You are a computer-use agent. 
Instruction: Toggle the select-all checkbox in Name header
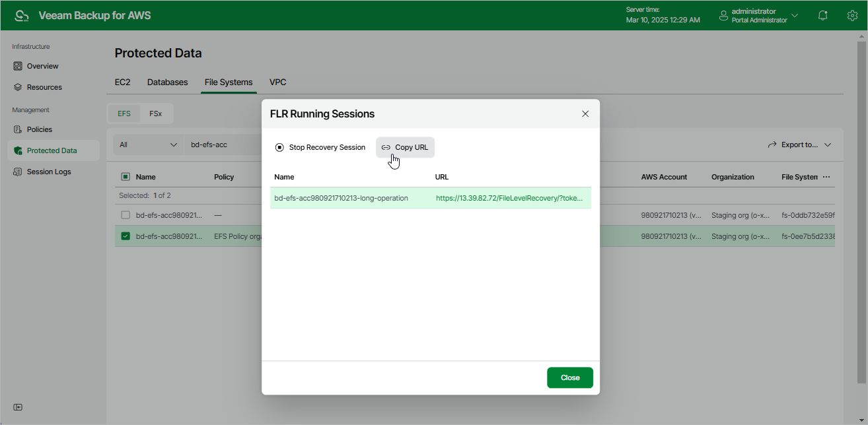126,177
